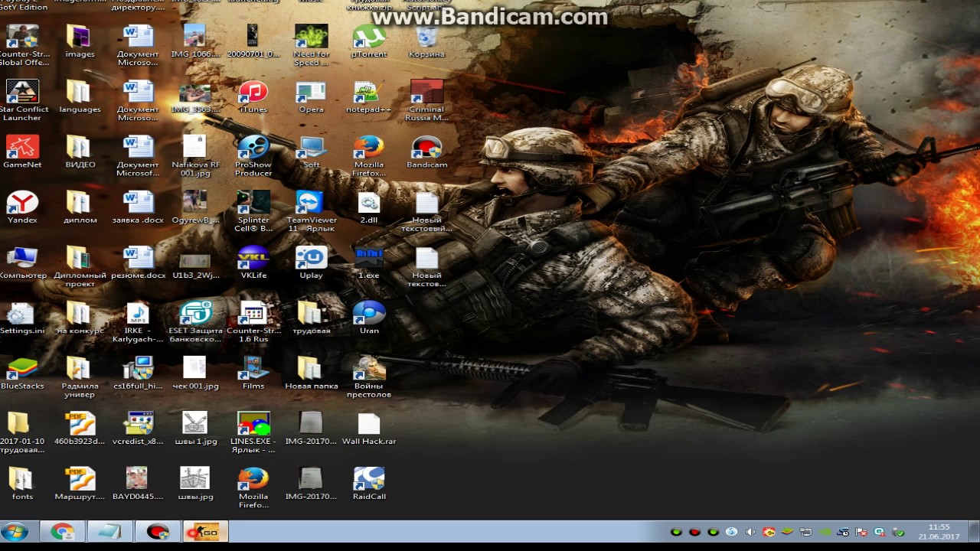Click the Windows Start button

[x=15, y=532]
